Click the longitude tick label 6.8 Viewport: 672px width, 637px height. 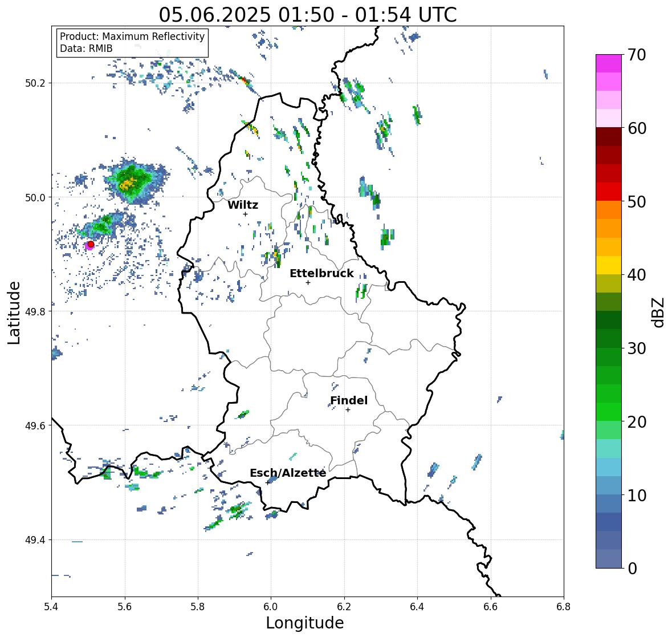563,606
